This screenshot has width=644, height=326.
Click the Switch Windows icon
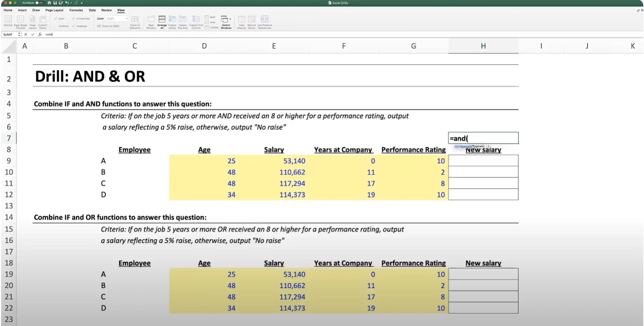[x=225, y=20]
